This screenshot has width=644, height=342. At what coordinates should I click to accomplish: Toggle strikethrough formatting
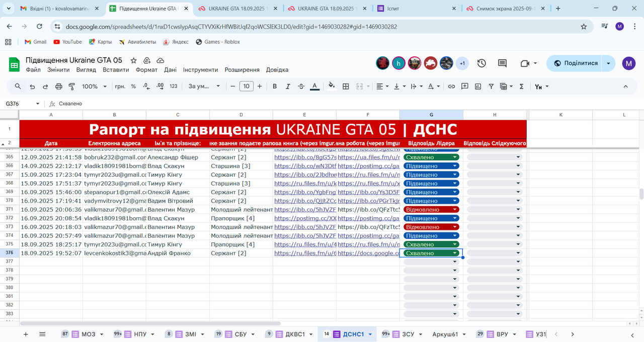[x=301, y=87]
